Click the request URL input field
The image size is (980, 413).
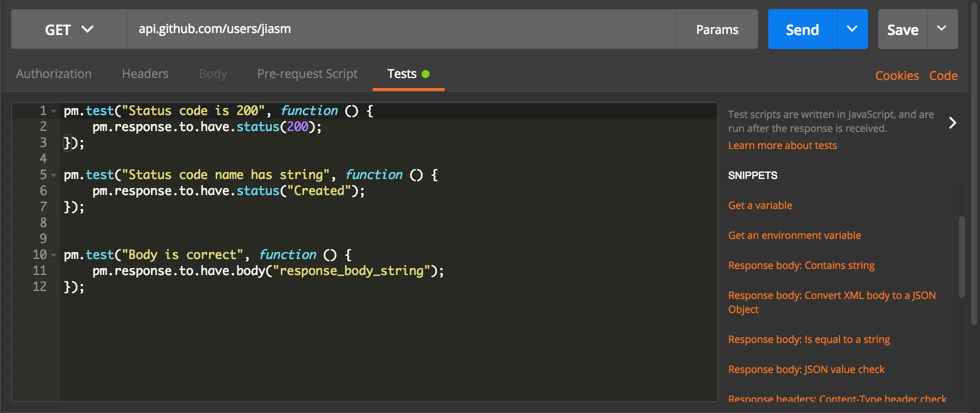coord(402,29)
